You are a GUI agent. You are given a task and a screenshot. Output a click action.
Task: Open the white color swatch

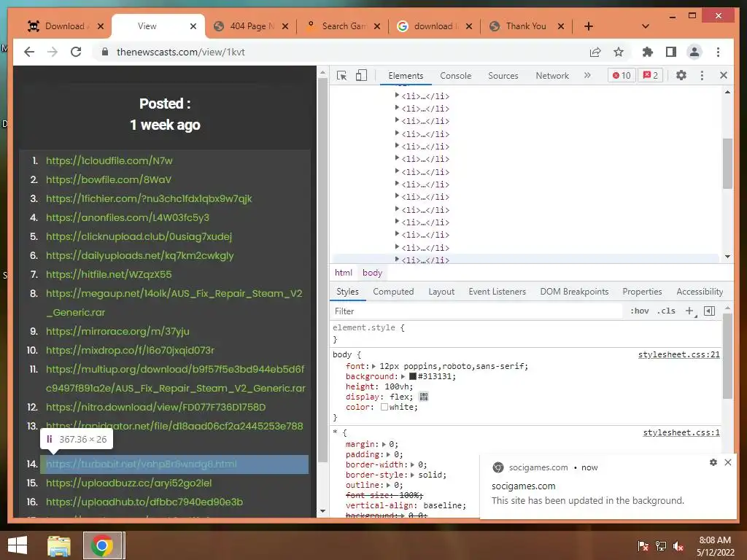384,407
